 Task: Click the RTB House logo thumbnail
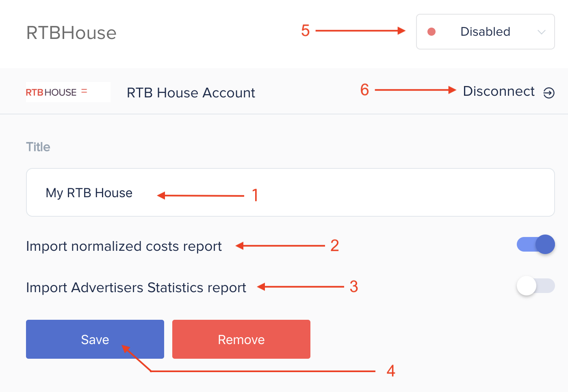click(x=68, y=92)
